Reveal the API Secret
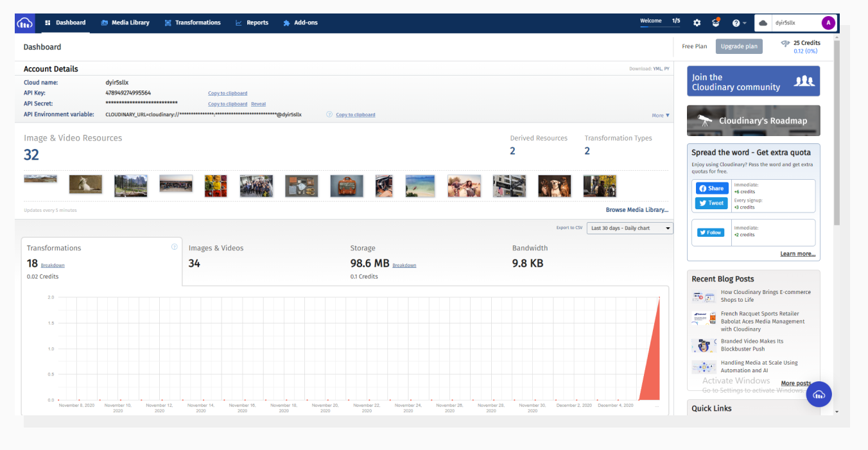 coord(258,103)
